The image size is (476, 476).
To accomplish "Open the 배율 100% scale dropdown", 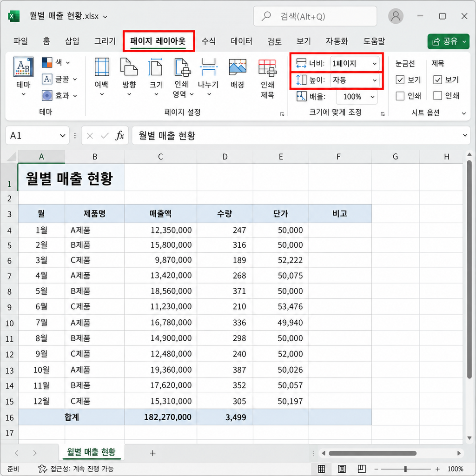I will (357, 97).
